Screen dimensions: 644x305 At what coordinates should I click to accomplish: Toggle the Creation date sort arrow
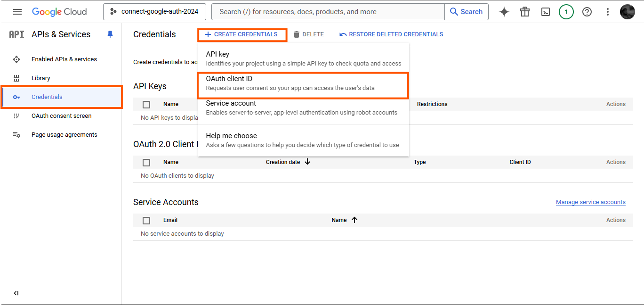click(x=307, y=162)
